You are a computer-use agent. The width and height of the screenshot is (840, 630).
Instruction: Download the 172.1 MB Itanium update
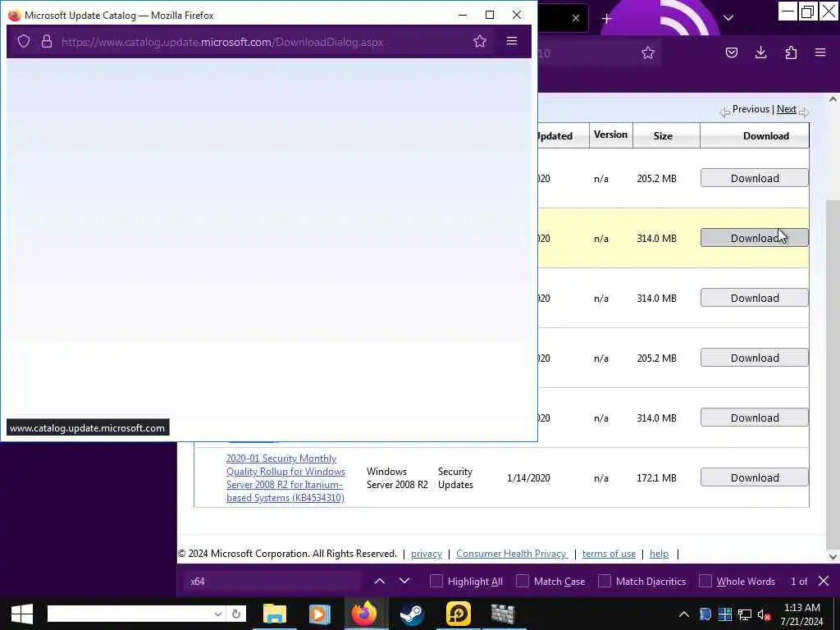(755, 477)
